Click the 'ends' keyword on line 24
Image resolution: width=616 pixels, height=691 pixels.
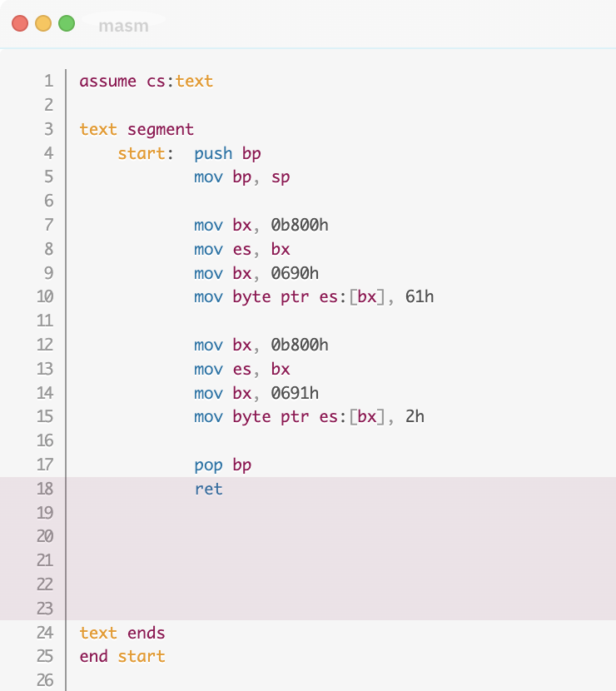click(146, 633)
